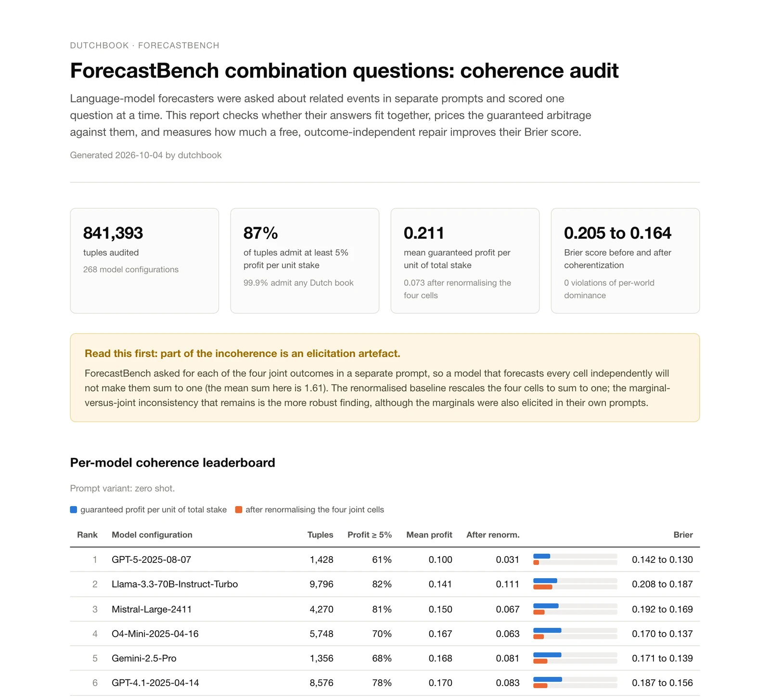Click the Generated 2026-10-04 by dutchbook line
The height and width of the screenshot is (700, 770).
tap(146, 155)
